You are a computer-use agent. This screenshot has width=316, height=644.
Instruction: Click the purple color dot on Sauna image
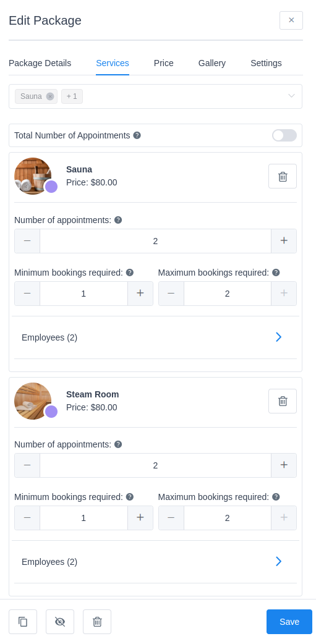51,187
